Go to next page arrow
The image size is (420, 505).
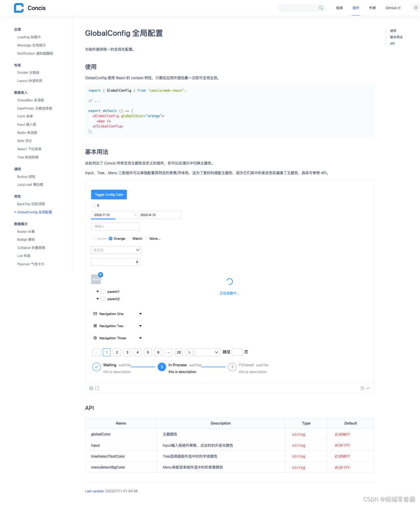click(x=189, y=352)
